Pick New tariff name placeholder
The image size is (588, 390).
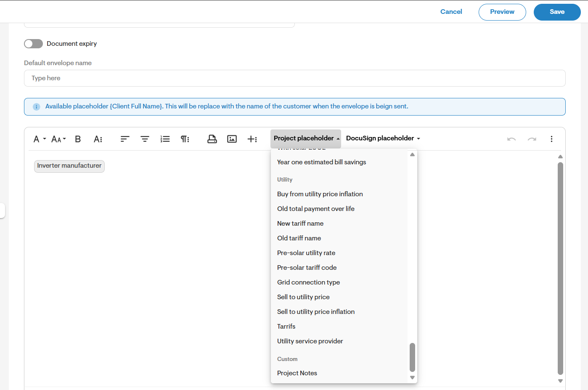coord(300,224)
